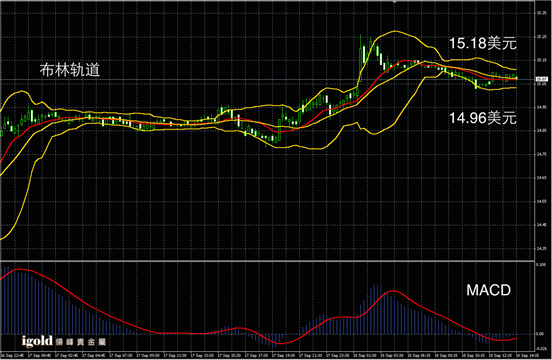Select the 14.96美元 support annotation
This screenshot has height=360, width=552.
click(x=483, y=118)
